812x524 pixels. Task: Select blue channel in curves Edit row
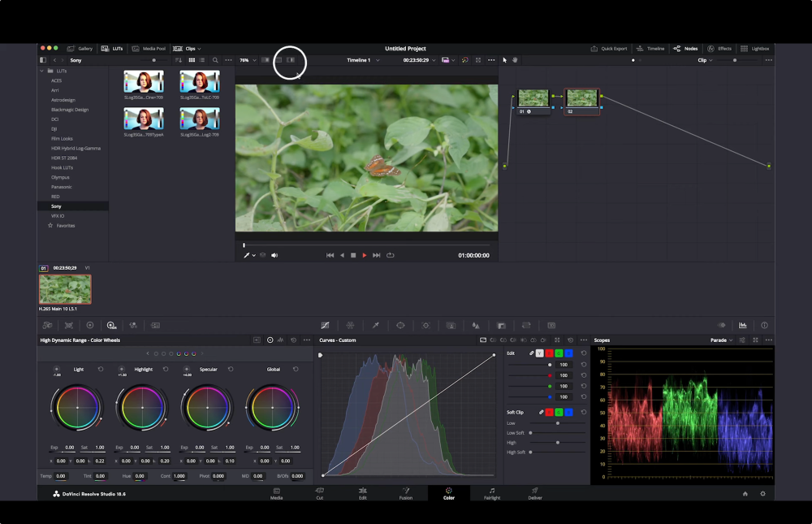[x=568, y=353]
